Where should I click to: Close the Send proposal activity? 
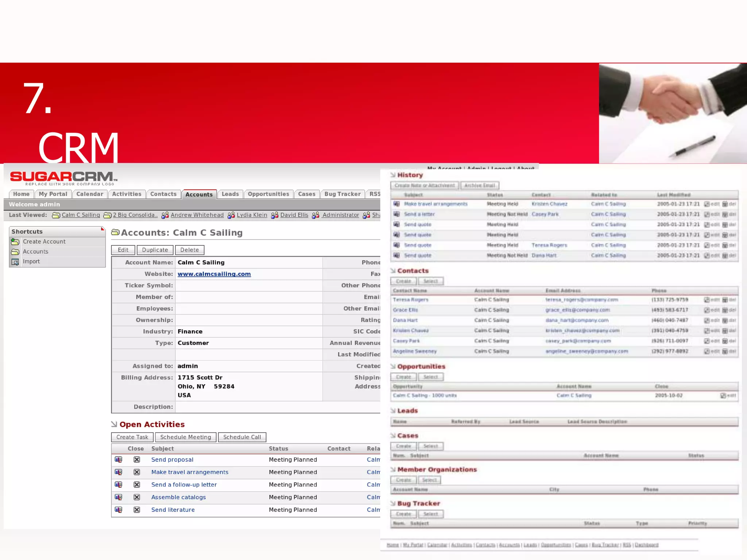point(137,460)
